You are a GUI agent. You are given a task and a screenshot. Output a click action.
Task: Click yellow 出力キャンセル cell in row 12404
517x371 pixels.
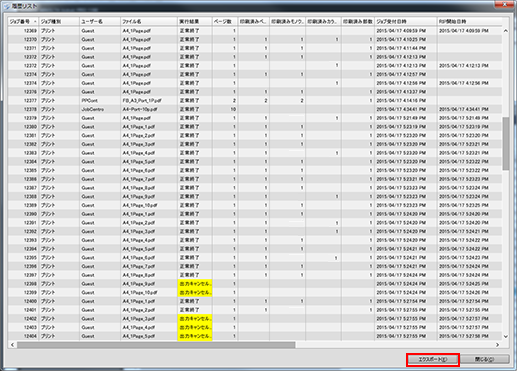click(195, 336)
